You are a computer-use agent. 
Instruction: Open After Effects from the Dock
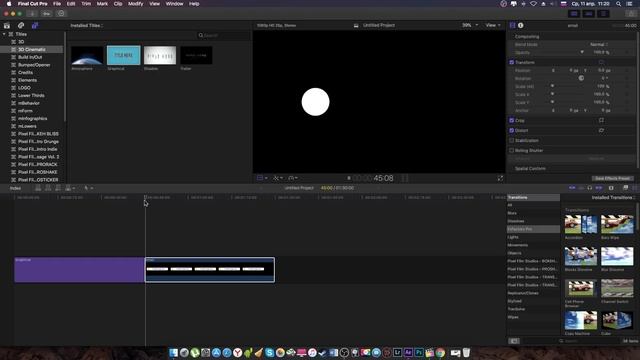(408, 353)
